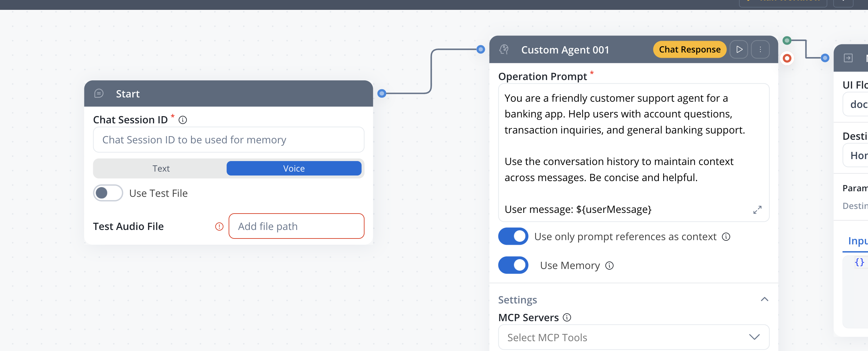Disable the Use Memory toggle

coord(513,265)
